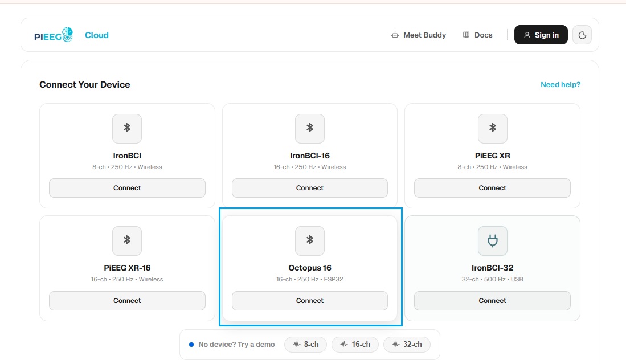The height and width of the screenshot is (364, 626).
Task: Connect the IronBCI device
Action: (127, 188)
